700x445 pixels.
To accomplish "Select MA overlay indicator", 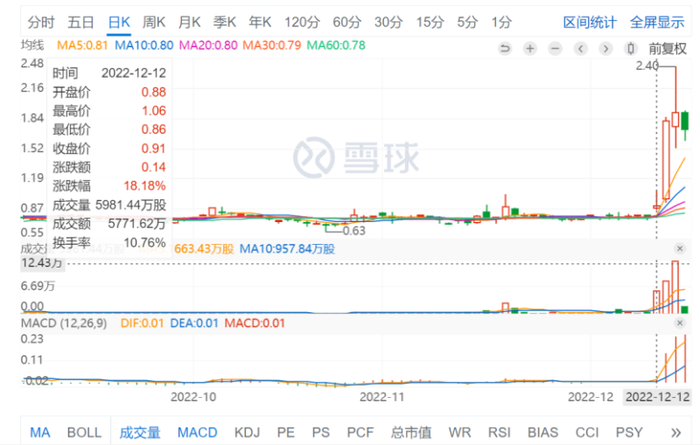I will click(40, 433).
